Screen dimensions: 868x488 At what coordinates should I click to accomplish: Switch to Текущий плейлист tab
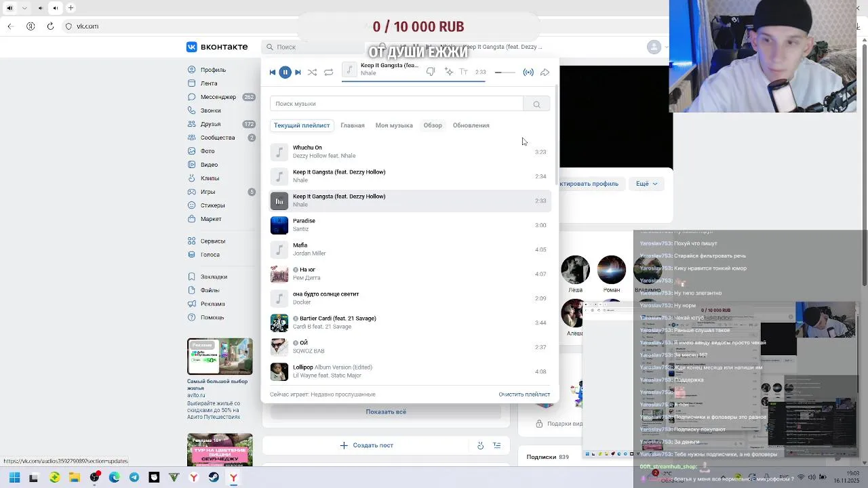(x=302, y=125)
